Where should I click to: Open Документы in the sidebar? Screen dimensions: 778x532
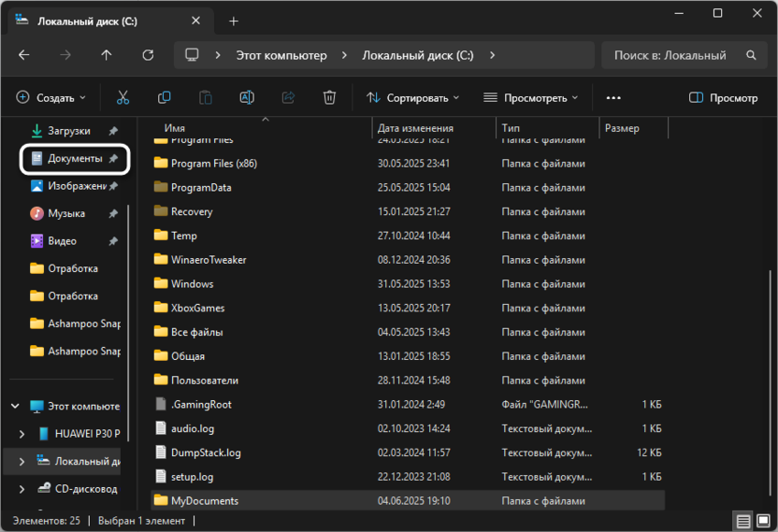point(74,159)
